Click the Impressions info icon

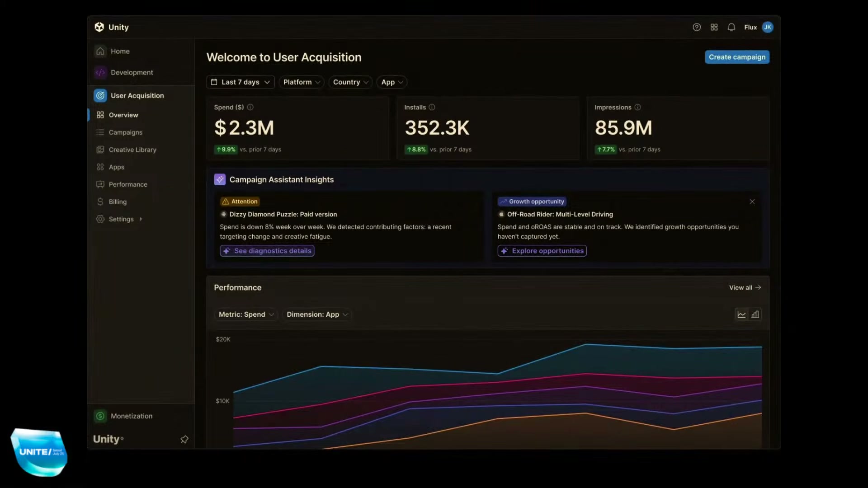(x=637, y=107)
